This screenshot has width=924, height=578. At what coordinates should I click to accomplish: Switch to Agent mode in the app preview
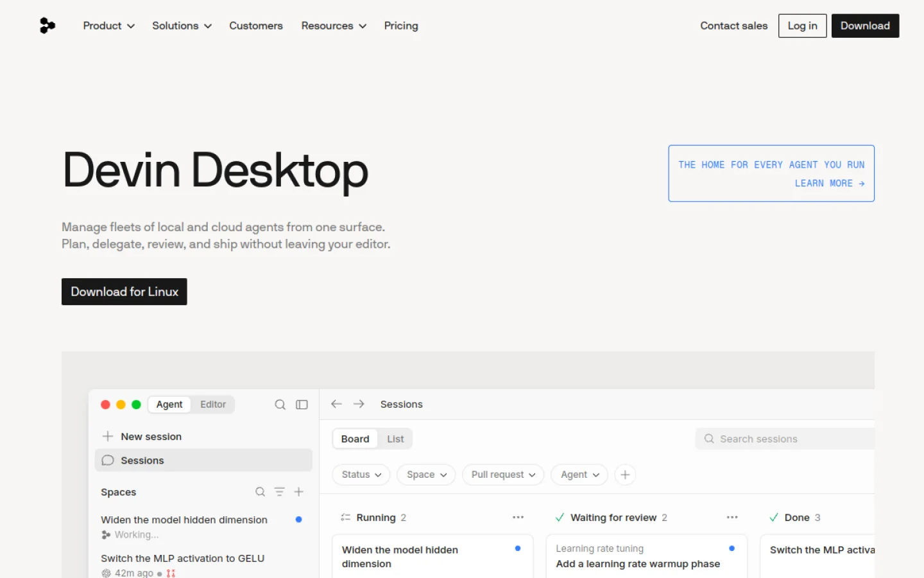point(169,405)
